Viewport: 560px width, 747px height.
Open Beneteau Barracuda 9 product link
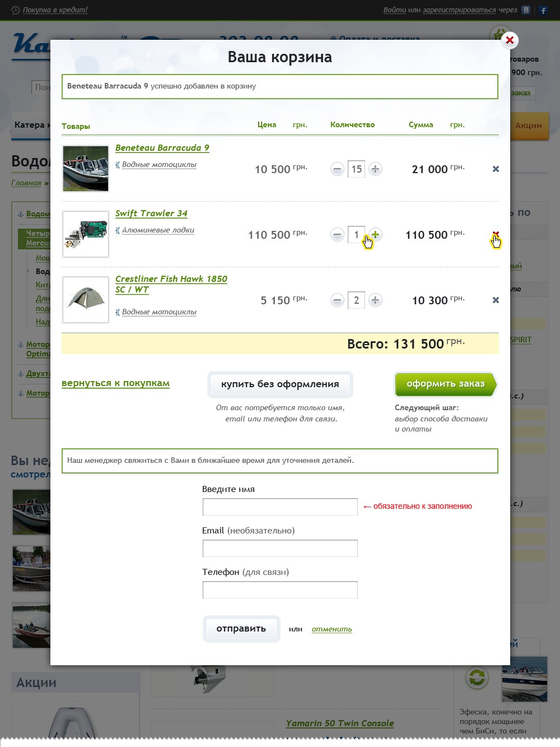tap(162, 148)
